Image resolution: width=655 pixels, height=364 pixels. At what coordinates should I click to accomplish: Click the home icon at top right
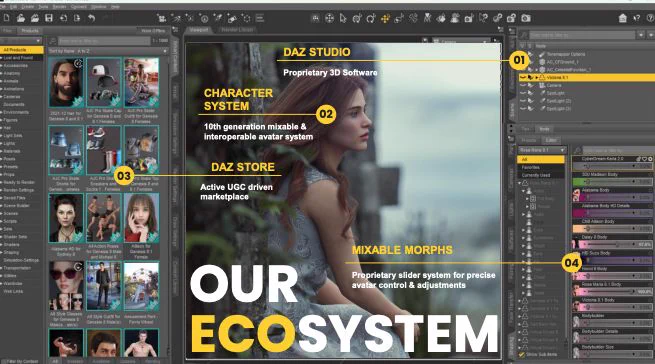(622, 18)
